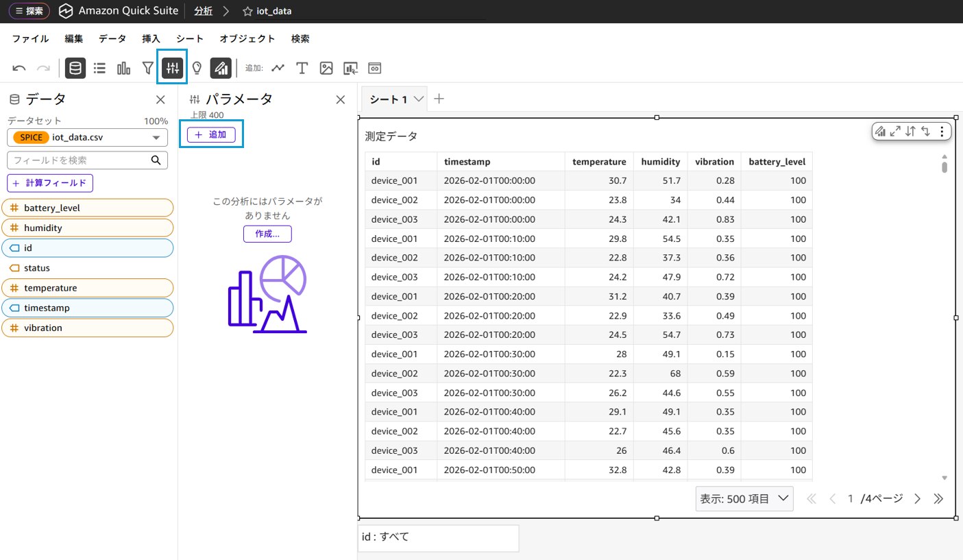Click the table's vertical scrollbar thumb
The width and height of the screenshot is (963, 560).
[x=944, y=167]
